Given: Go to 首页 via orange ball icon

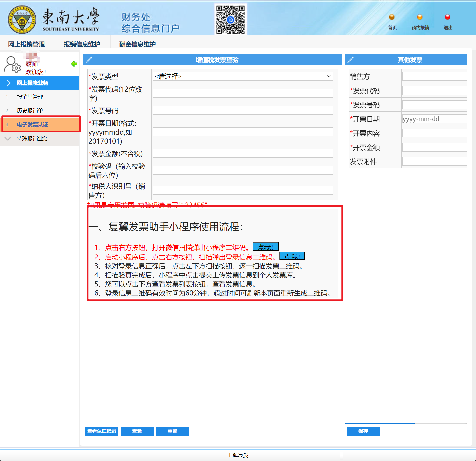Looking at the screenshot, I should point(392,17).
